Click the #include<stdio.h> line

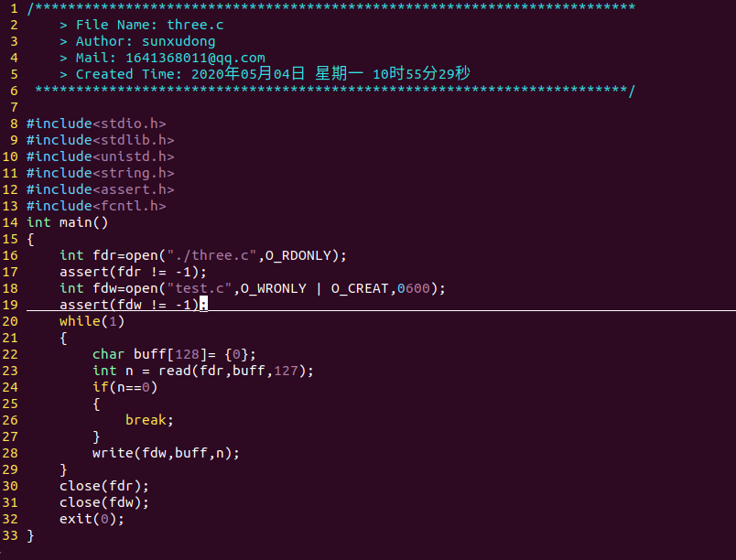click(96, 124)
